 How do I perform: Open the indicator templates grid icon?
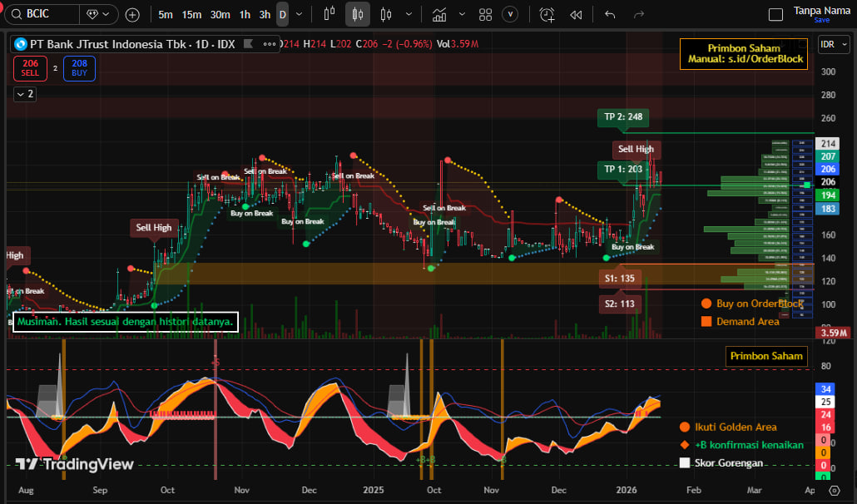coord(486,14)
